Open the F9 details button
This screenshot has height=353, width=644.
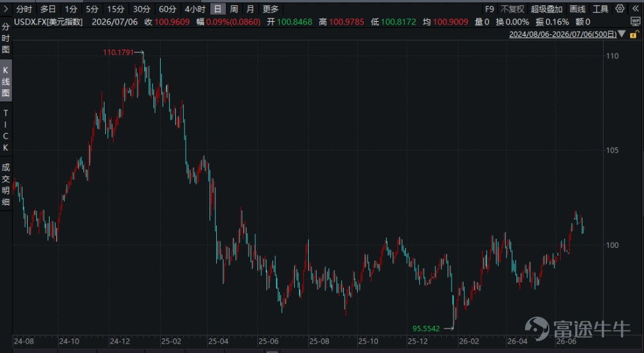[x=489, y=9]
